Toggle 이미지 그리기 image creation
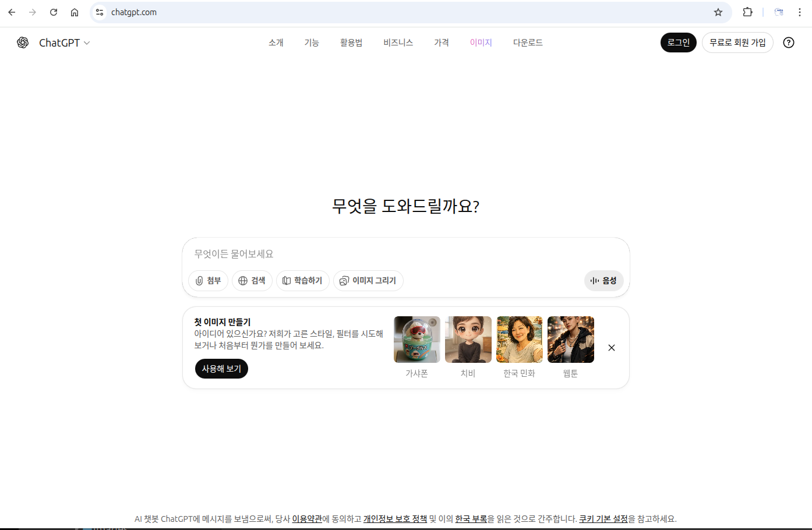 click(x=368, y=281)
